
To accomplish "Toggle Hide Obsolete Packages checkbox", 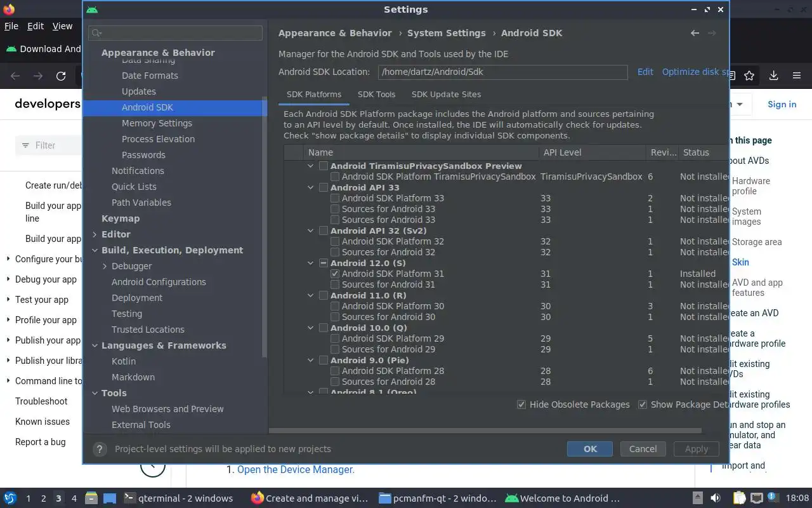I will point(521,404).
